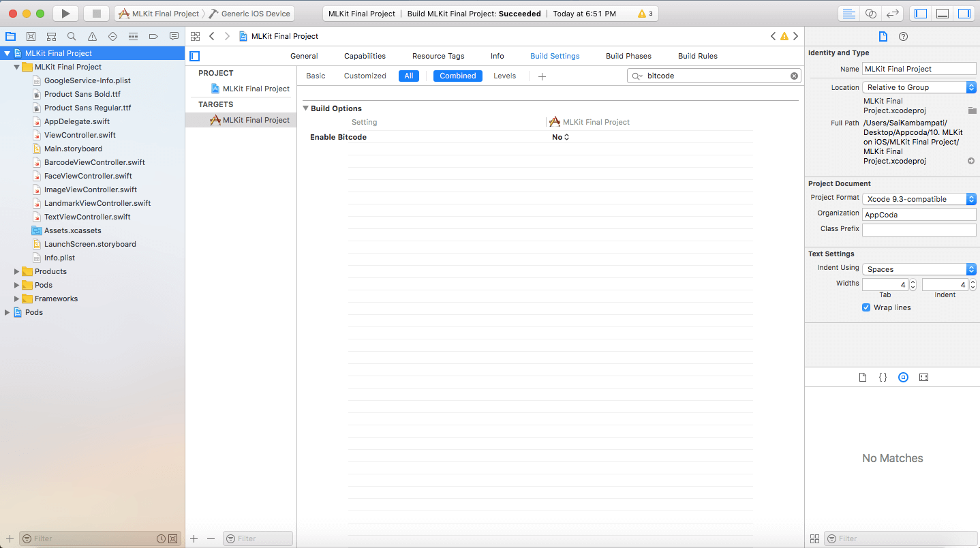Show the Media library
Screen dimensions: 980x548
coord(923,377)
